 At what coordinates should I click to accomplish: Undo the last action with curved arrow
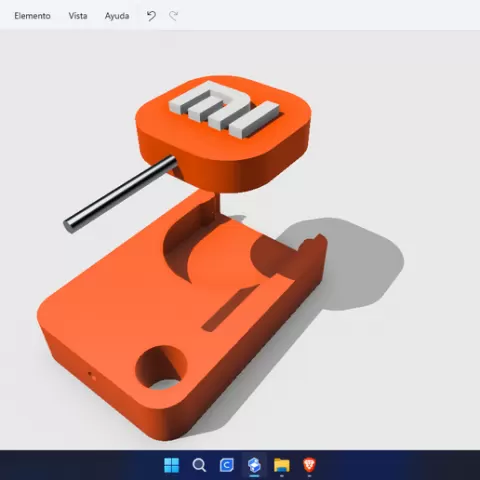(151, 16)
